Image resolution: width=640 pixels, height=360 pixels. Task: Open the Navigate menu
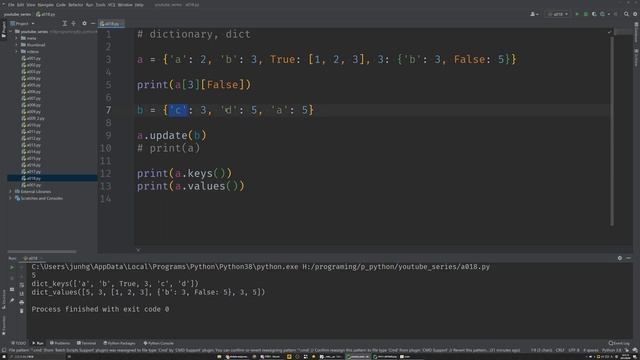[46, 5]
